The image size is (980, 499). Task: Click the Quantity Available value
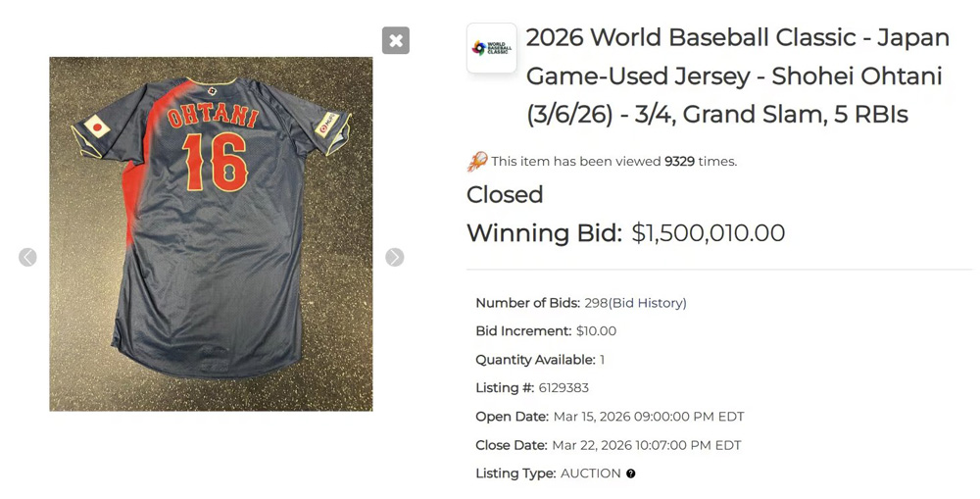[603, 360]
